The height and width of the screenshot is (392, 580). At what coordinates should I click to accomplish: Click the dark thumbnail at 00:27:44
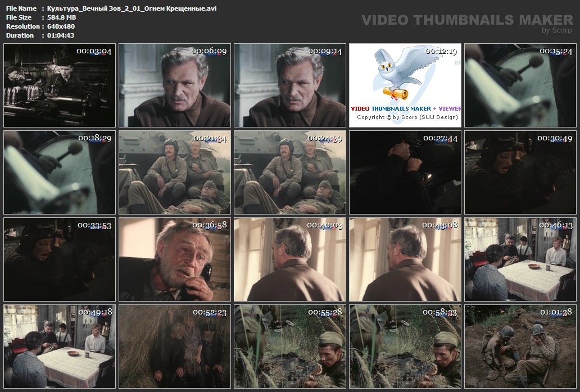click(405, 172)
